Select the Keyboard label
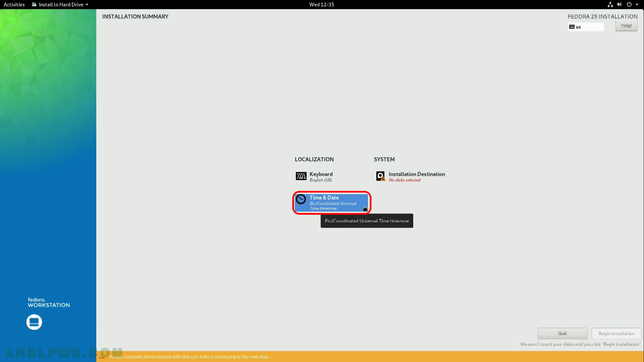This screenshot has height=362, width=644. (321, 174)
